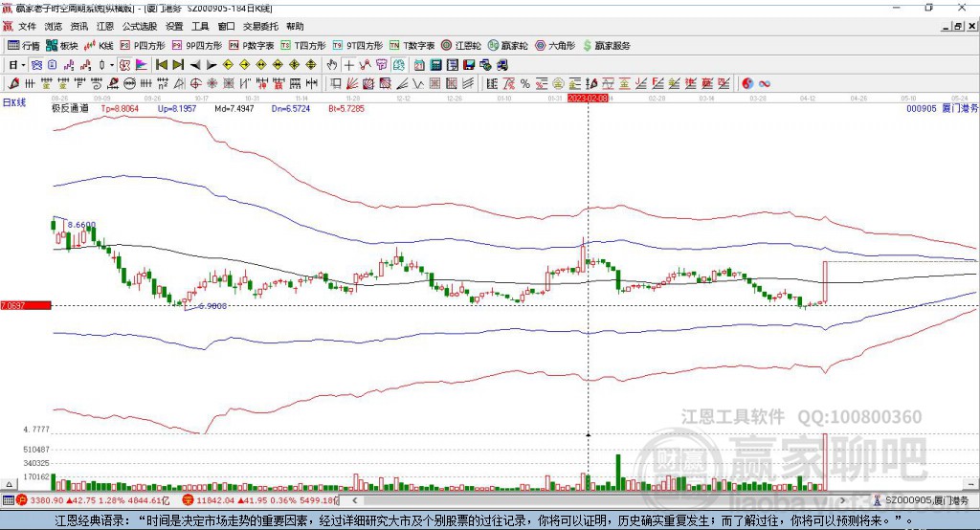Click the down-arrow button right of volume pane
Viewport: 980px width, 530px height.
tap(970, 484)
